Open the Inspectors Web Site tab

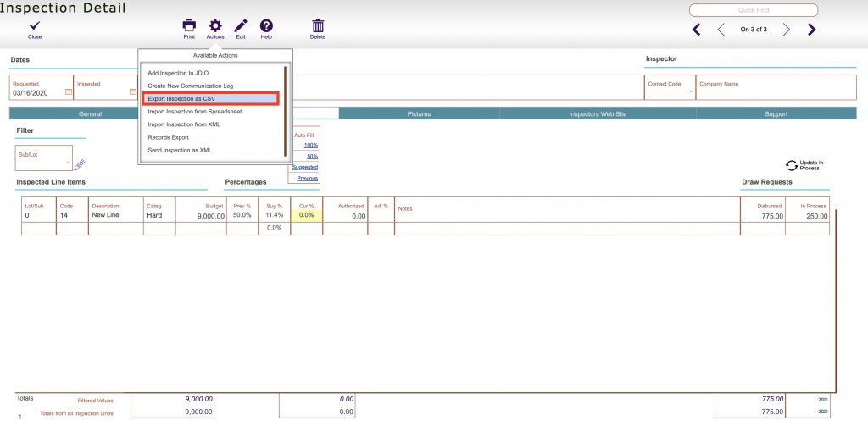tap(598, 114)
